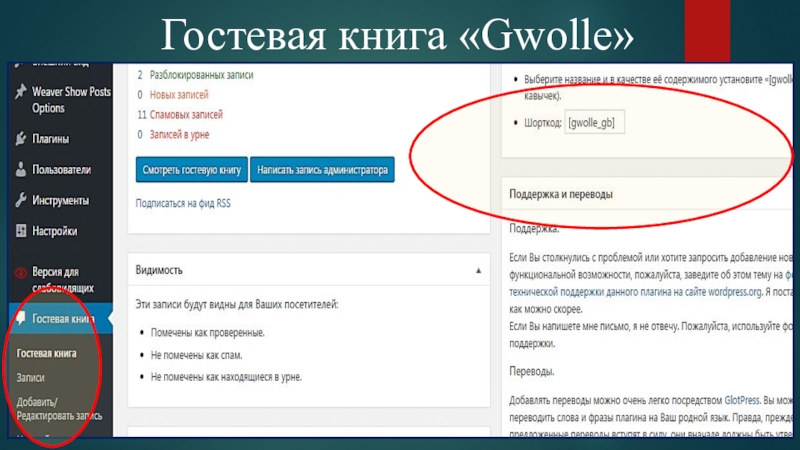Click text Не помечены как находящиеся в урне.
This screenshot has width=800, height=450.
pos(226,377)
